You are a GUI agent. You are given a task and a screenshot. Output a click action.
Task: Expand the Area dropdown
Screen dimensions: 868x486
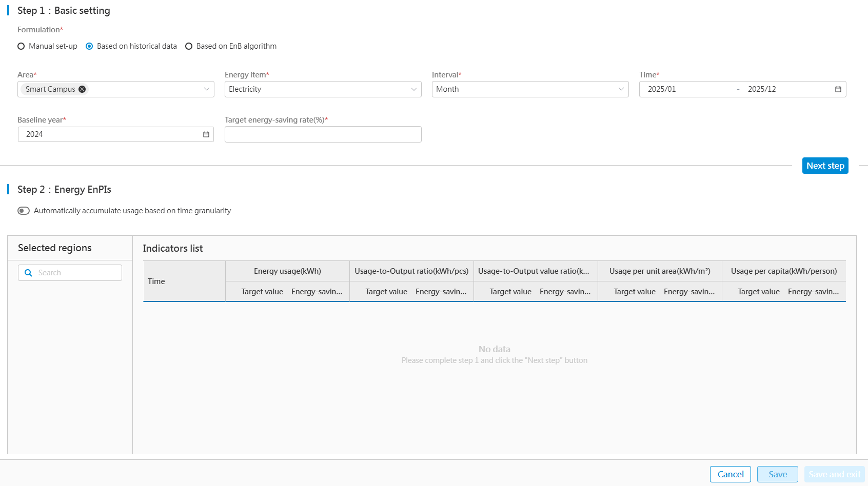[206, 89]
